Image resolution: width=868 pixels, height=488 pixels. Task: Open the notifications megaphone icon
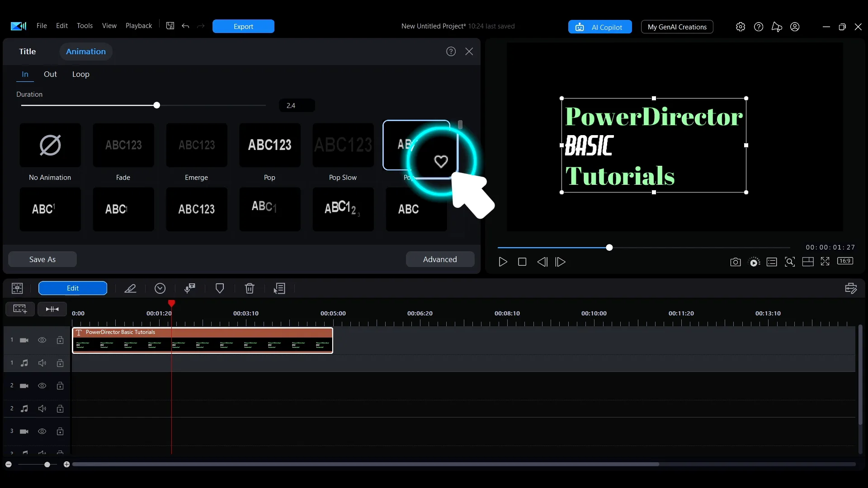point(777,27)
